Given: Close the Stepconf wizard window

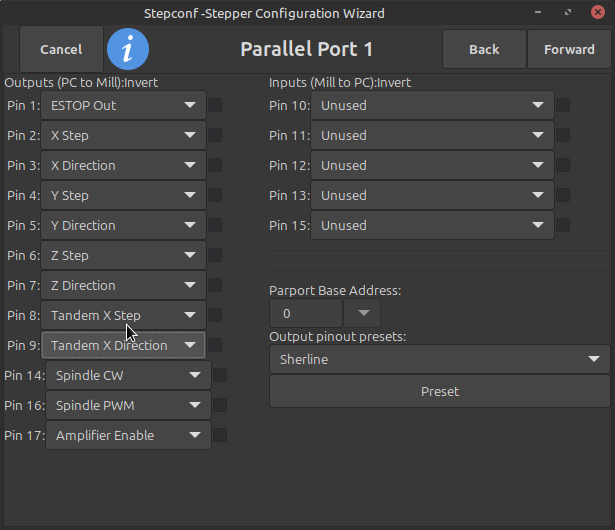Looking at the screenshot, I should [596, 13].
